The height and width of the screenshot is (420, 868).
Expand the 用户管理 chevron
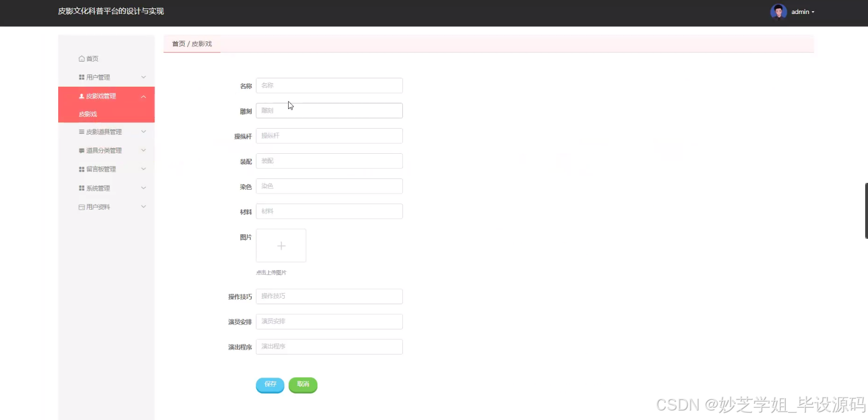144,77
